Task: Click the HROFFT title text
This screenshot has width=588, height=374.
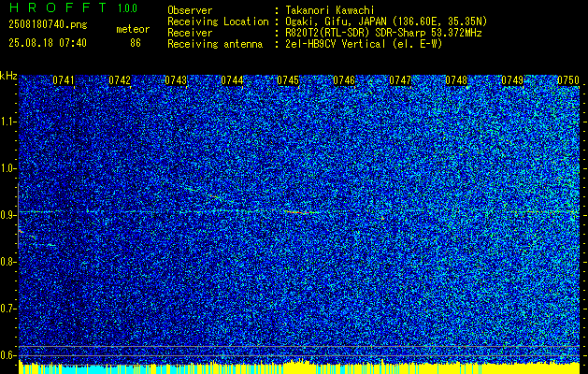Action: point(58,7)
